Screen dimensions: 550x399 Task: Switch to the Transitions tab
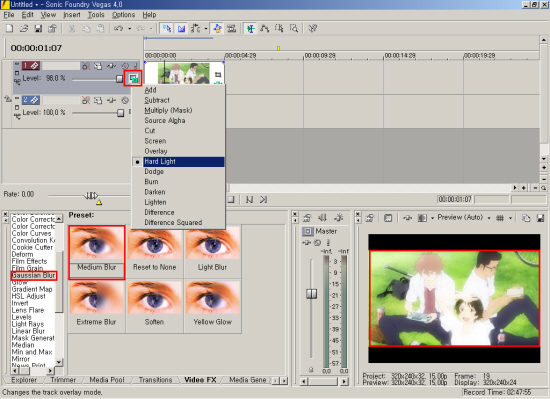pos(155,380)
